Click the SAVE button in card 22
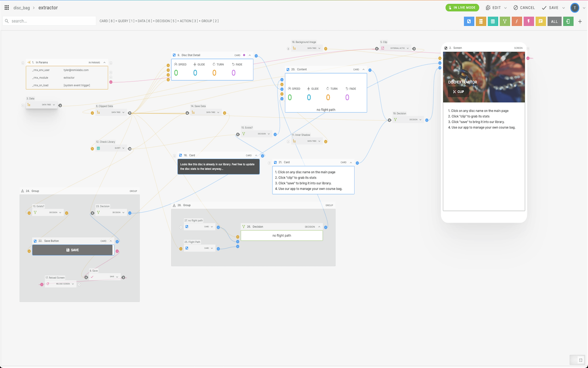 [x=73, y=250]
